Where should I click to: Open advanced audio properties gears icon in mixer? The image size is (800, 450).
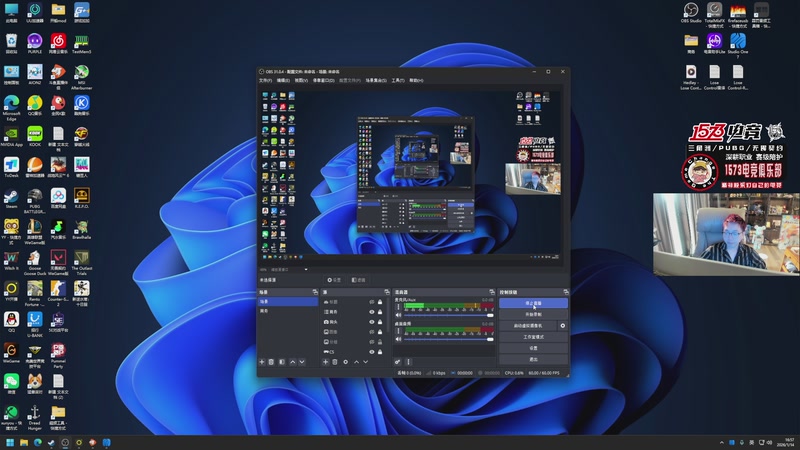tap(397, 362)
